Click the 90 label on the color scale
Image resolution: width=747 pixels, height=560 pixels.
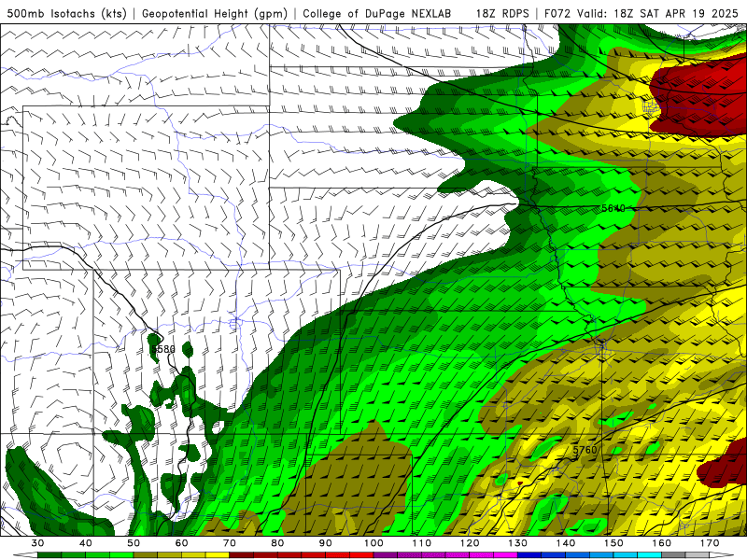(326, 543)
